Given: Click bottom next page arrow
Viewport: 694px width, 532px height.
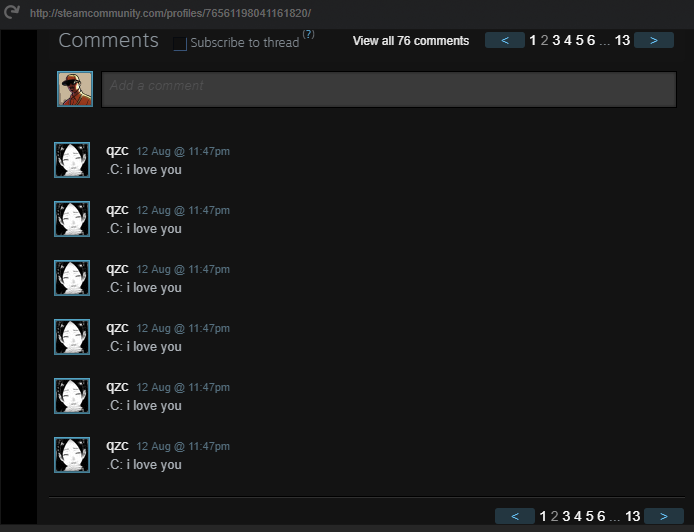Looking at the screenshot, I should pos(664,516).
